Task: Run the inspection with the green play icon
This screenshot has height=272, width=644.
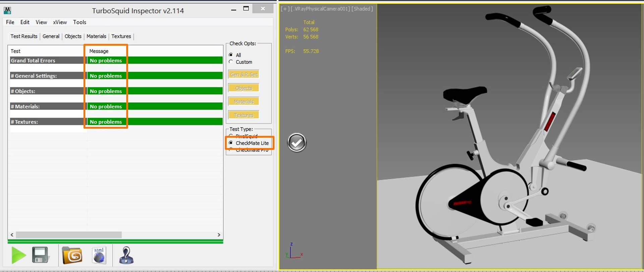Action: [18, 255]
